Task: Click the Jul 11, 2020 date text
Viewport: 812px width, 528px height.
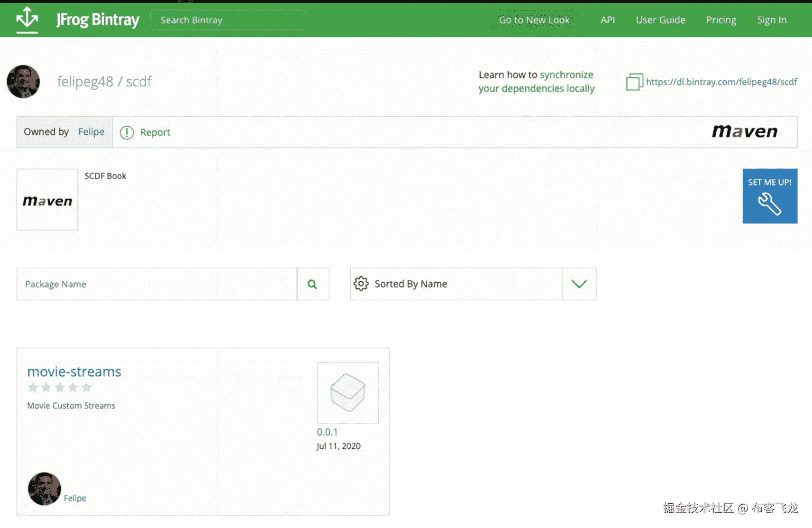Action: (x=338, y=446)
